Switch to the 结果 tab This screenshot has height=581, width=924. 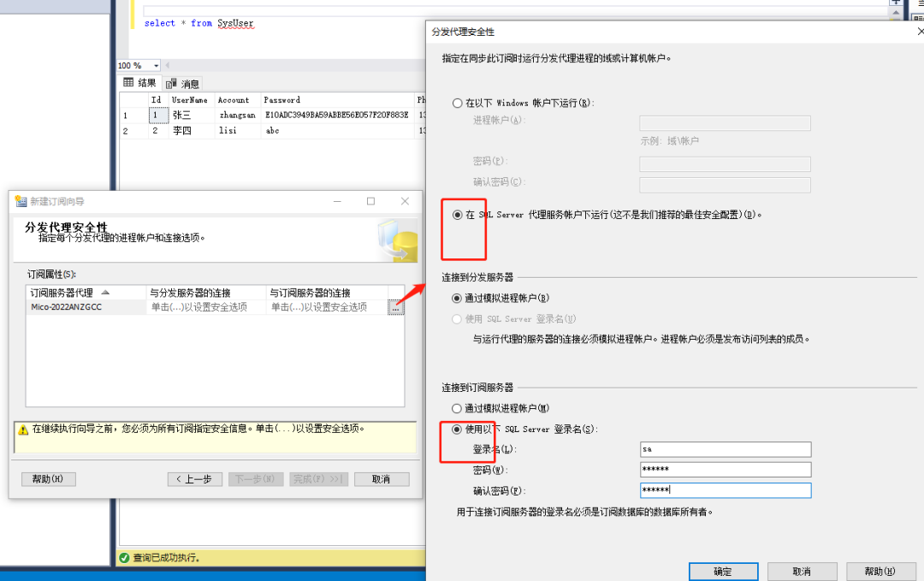tap(140, 82)
